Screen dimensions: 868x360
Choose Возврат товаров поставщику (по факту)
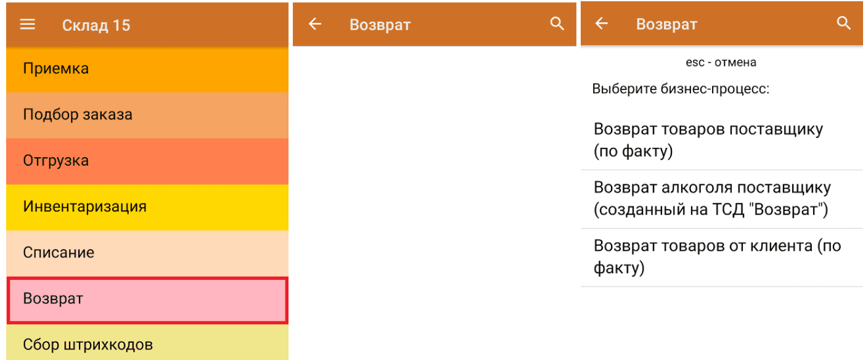[721, 141]
